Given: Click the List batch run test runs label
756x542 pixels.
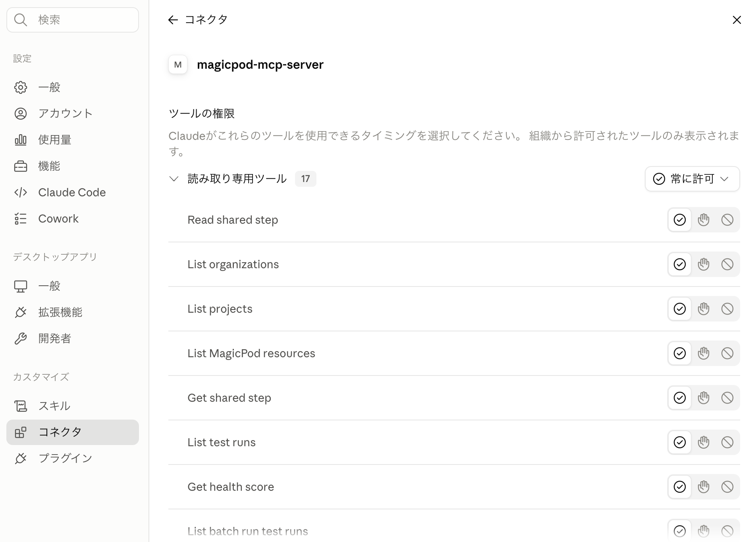Looking at the screenshot, I should tap(248, 531).
